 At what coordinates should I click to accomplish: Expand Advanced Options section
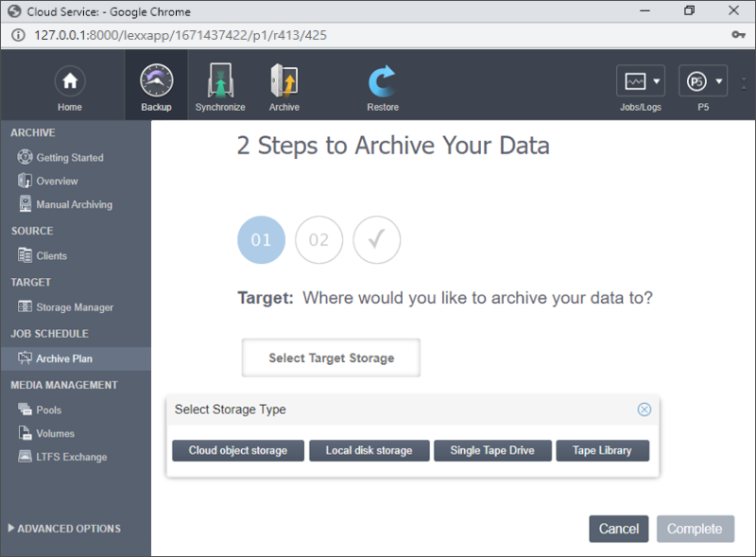click(64, 529)
